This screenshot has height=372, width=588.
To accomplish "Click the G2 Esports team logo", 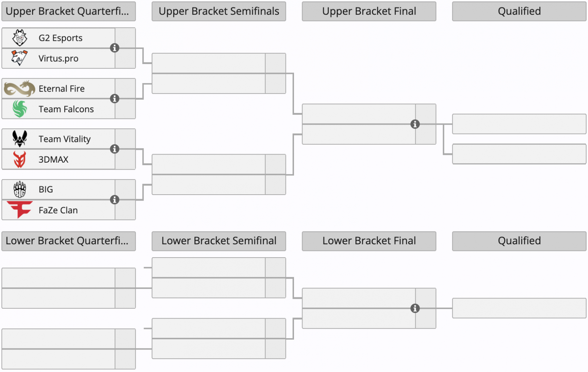I will point(20,38).
